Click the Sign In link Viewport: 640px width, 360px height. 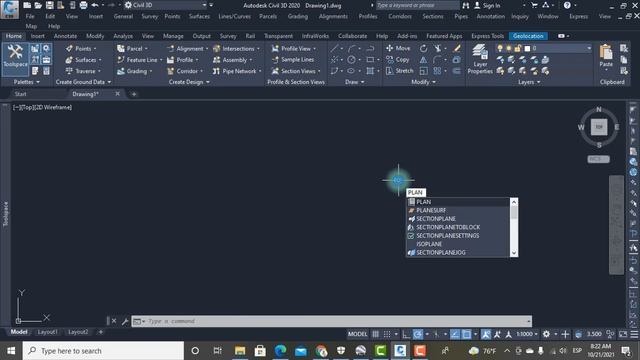[x=487, y=5]
